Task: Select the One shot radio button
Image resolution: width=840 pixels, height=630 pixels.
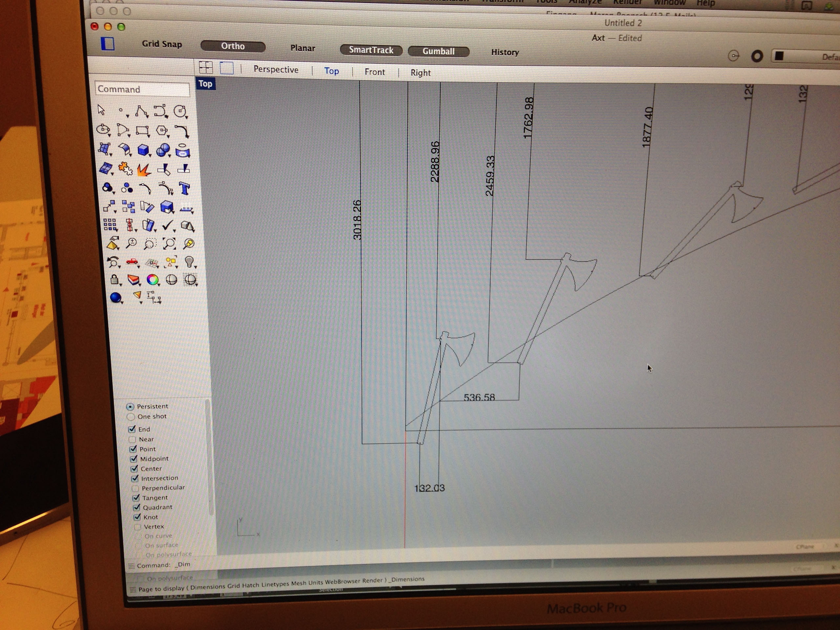Action: tap(131, 417)
